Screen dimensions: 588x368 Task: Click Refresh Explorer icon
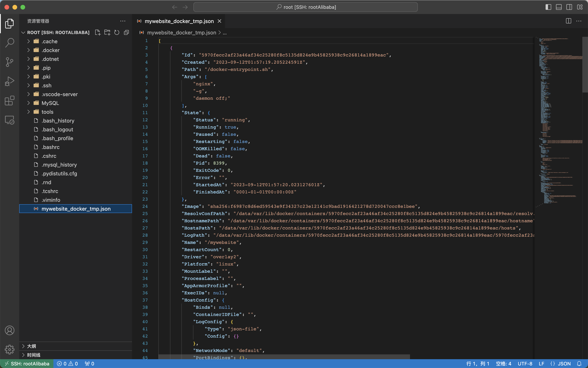point(117,32)
